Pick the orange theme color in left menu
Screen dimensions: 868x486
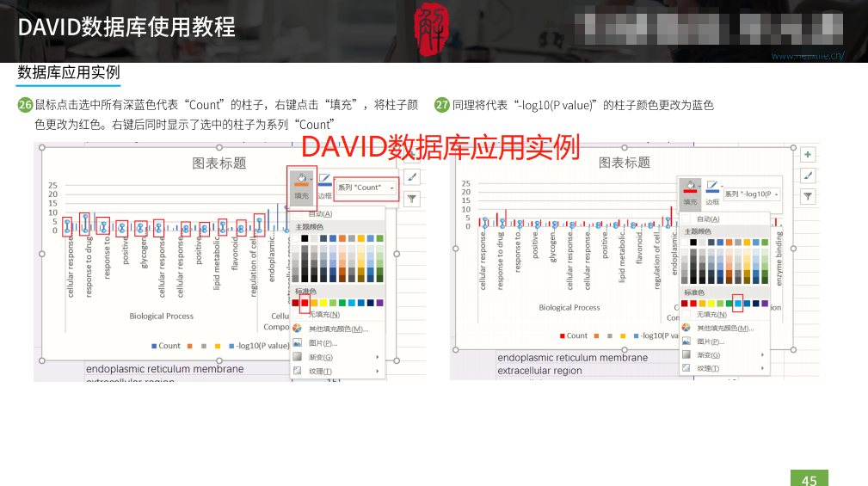tap(342, 238)
